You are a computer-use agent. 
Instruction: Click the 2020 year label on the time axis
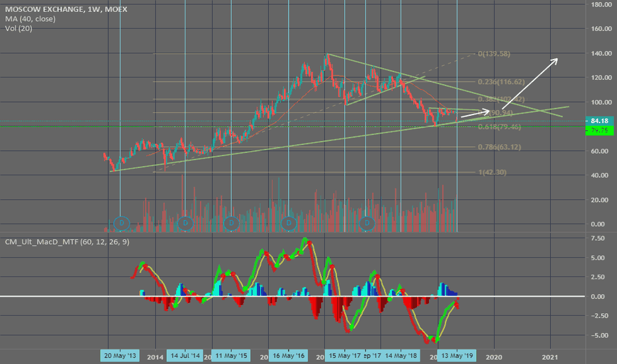click(494, 357)
